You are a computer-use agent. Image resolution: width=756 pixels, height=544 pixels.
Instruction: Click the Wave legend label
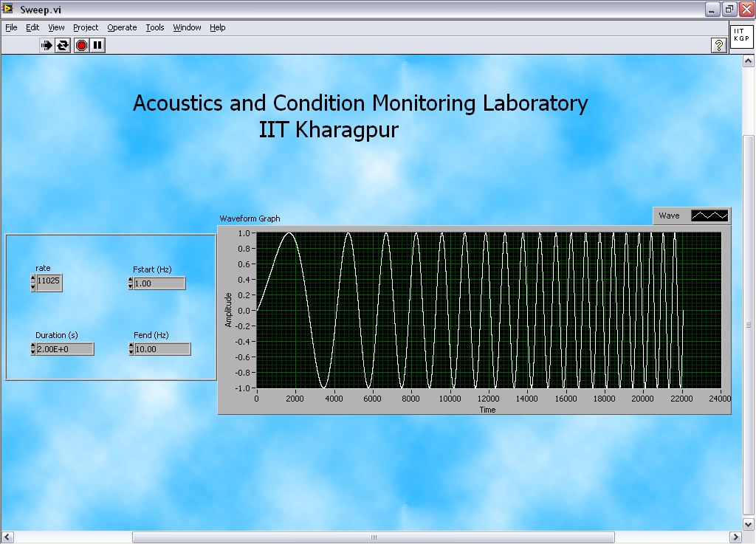tap(669, 216)
